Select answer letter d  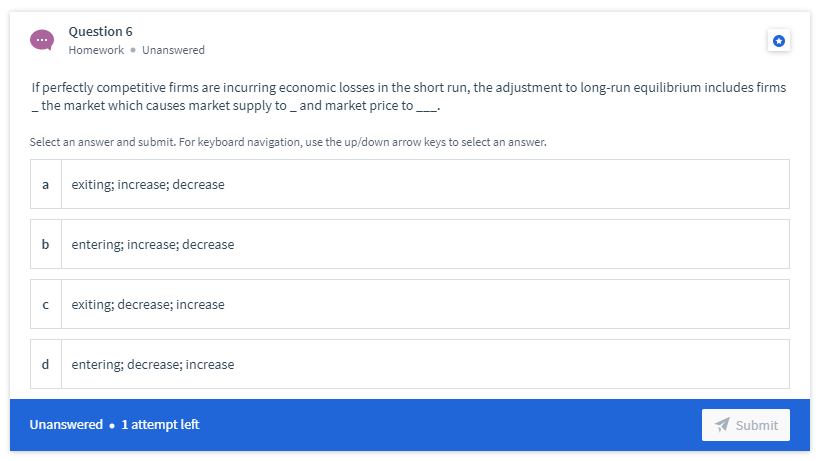pos(46,364)
